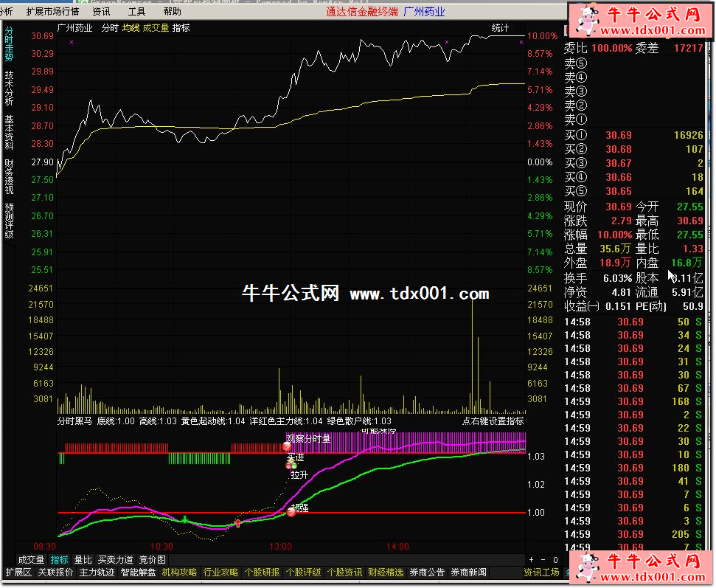Open the 资讯 menu
716x588 pixels.
tap(101, 11)
